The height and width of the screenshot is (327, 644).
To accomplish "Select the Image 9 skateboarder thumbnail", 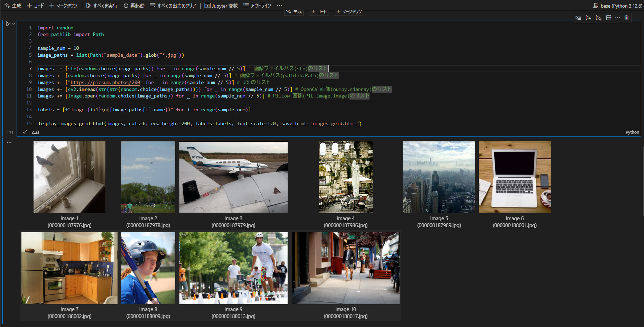I will [x=233, y=268].
